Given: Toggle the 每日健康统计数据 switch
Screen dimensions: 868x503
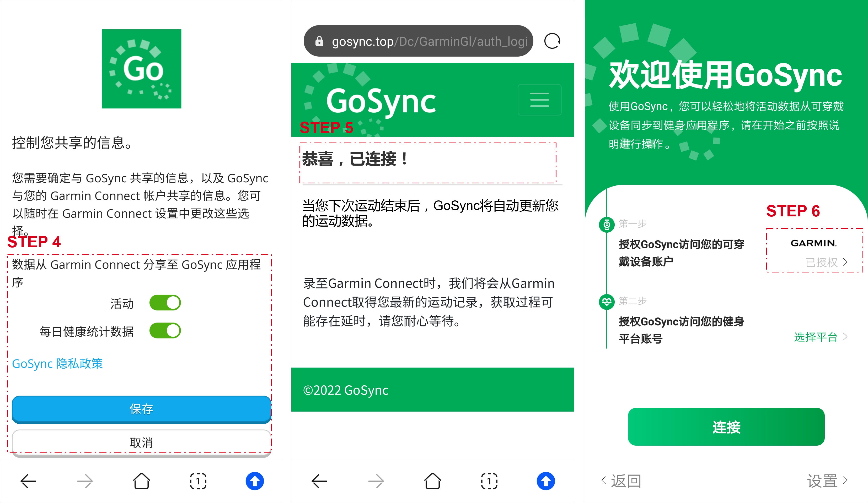Looking at the screenshot, I should (x=165, y=331).
